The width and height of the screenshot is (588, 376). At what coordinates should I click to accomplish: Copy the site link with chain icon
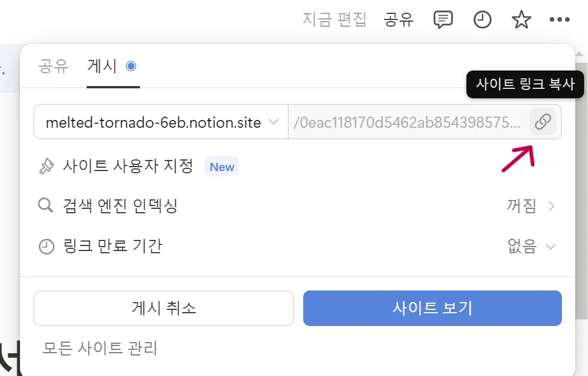[x=542, y=122]
